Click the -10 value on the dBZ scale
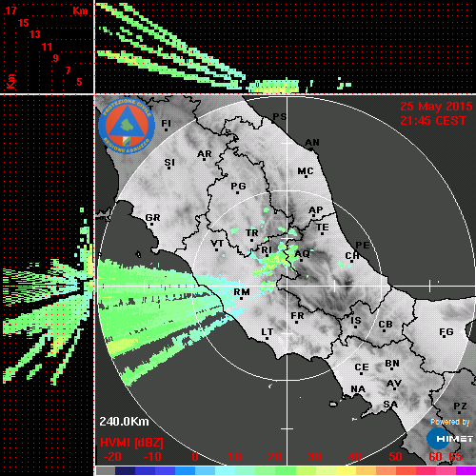Screen dimensions: 476x476 (x=152, y=457)
